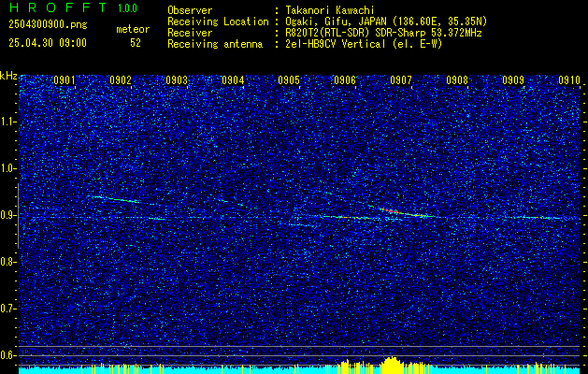Click the date stamp 25.04.30 09:00
Image resolution: width=588 pixels, height=374 pixels.
point(48,43)
